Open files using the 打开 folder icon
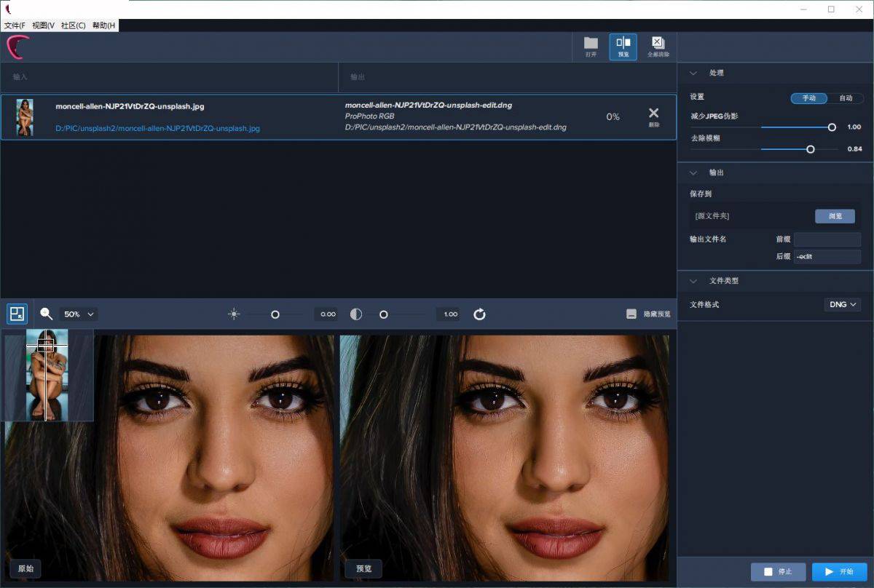Screen dimensions: 874x588 point(591,47)
